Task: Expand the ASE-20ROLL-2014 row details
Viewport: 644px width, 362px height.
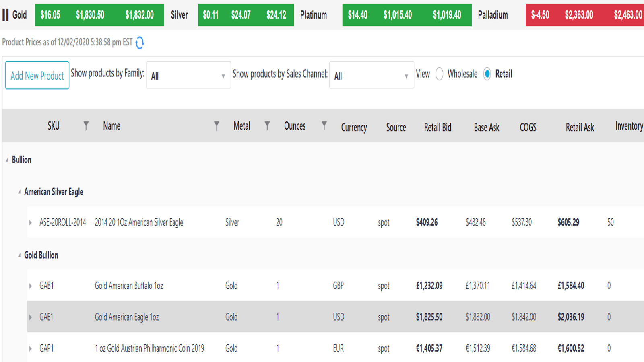Action: click(x=31, y=222)
